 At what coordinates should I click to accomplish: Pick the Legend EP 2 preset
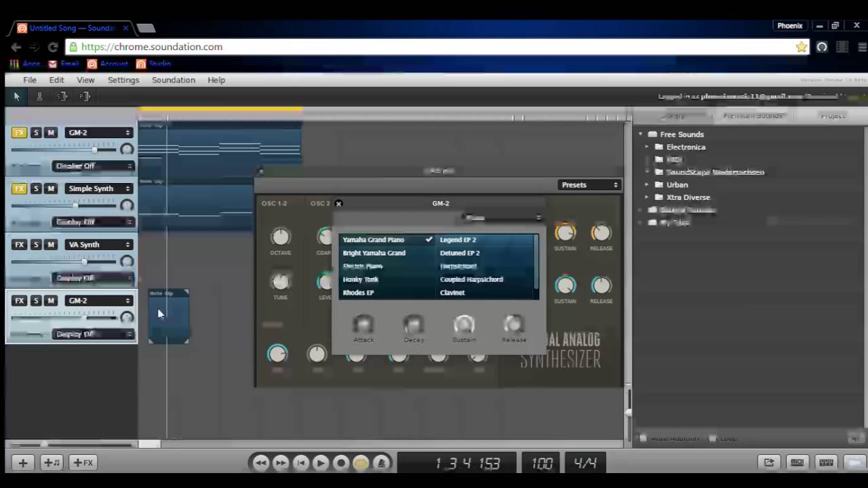(458, 240)
